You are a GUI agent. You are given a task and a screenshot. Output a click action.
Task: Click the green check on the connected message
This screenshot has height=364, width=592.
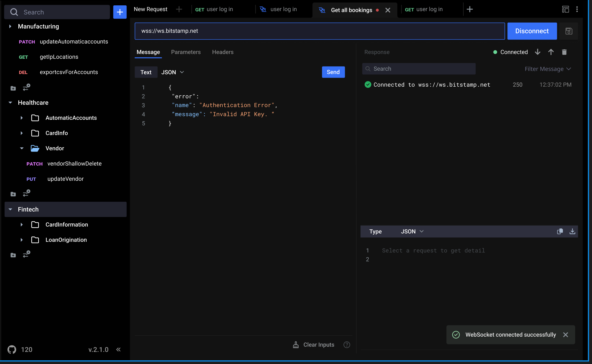click(368, 85)
